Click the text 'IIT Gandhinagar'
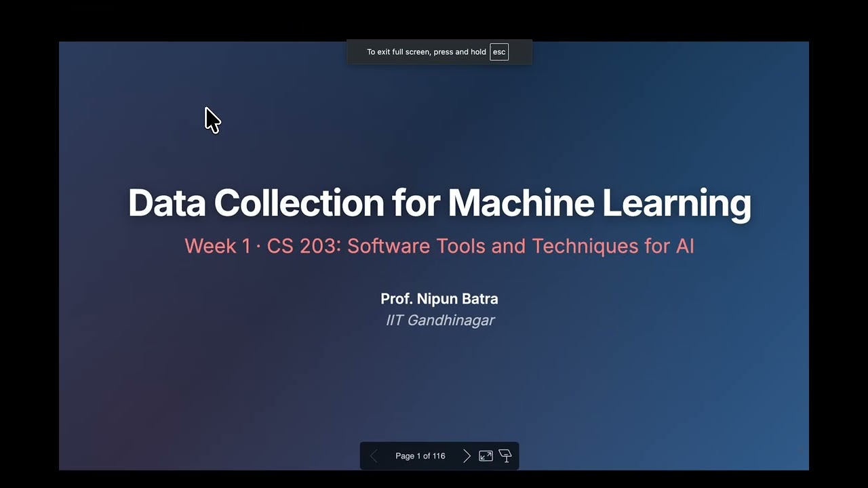Image resolution: width=868 pixels, height=488 pixels. [x=439, y=320]
